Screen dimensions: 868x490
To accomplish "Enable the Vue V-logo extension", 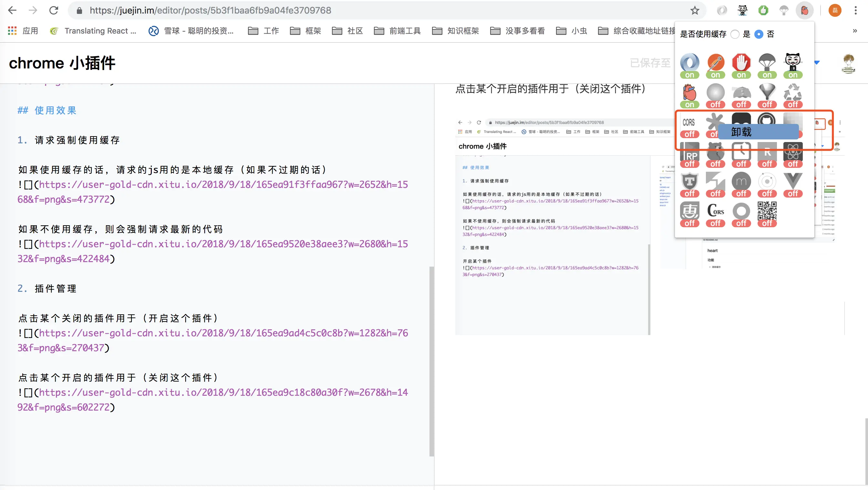I will pos(792,182).
